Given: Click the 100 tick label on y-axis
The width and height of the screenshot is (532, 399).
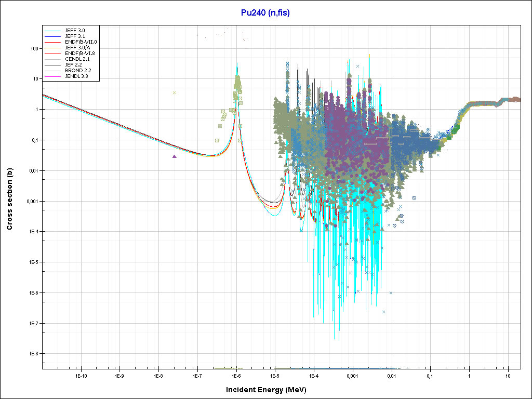Looking at the screenshot, I should click(x=35, y=48).
